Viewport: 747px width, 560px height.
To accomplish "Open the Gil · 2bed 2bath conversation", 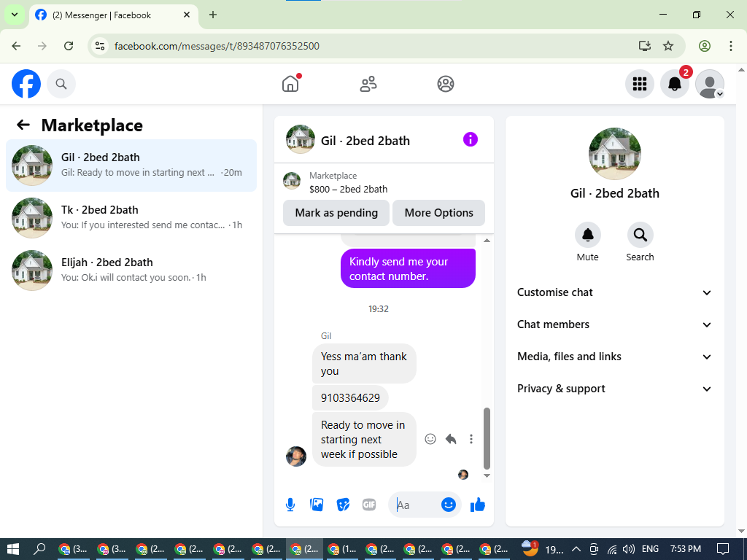I will (131, 166).
